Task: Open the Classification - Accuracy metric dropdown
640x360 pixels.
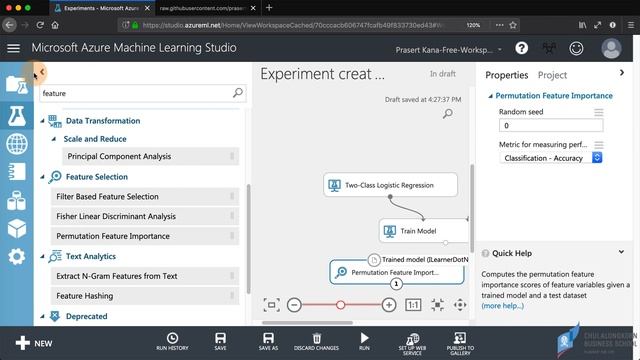Action: [551, 158]
